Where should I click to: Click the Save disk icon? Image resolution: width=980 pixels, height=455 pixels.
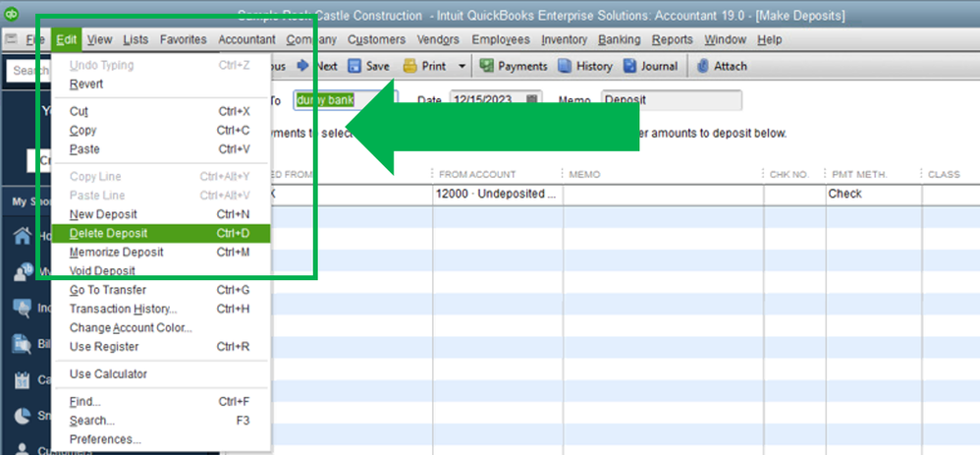354,66
